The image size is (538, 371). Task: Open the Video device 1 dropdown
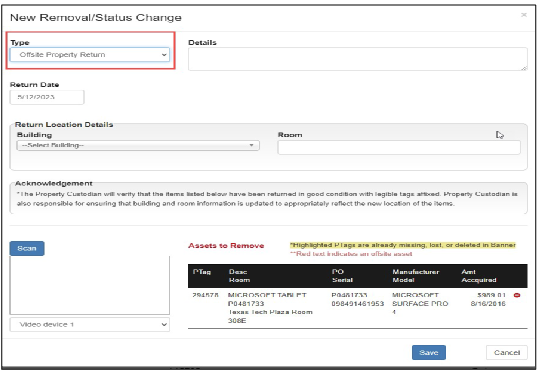tap(90, 324)
